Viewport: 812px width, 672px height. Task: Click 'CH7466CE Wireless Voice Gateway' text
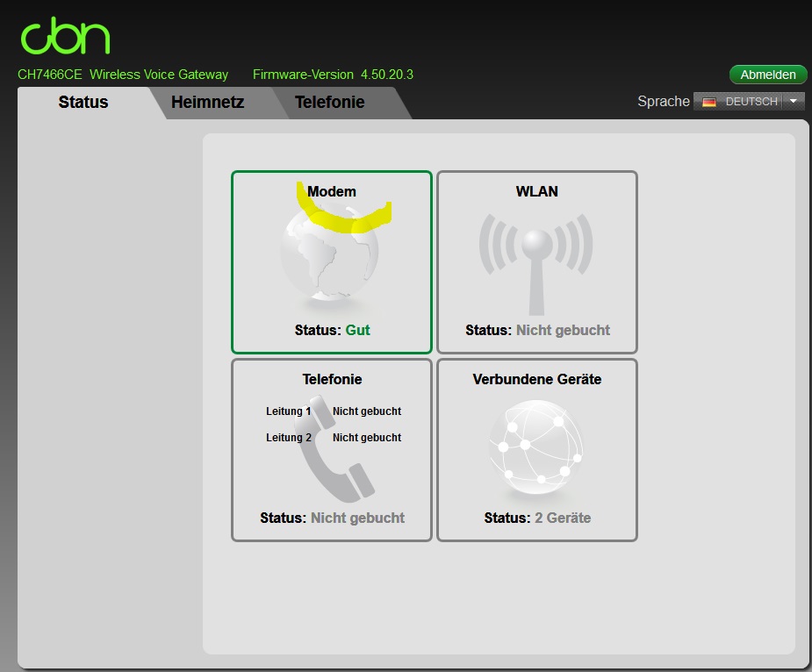[x=123, y=75]
